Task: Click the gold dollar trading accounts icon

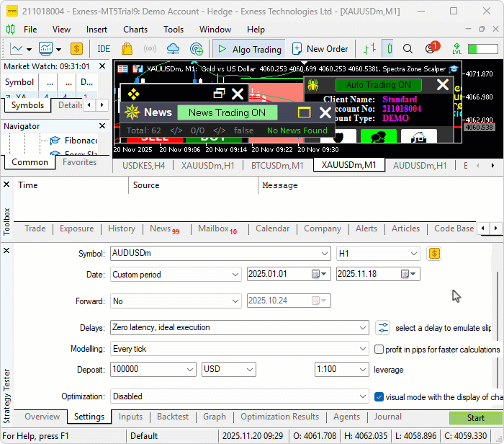Action: pyautogui.click(x=76, y=49)
